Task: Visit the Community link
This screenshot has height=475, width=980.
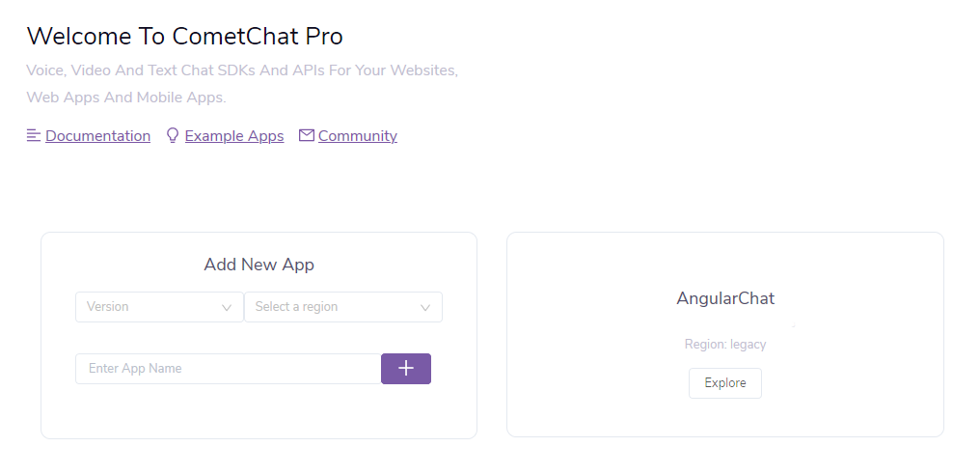Action: click(x=358, y=136)
